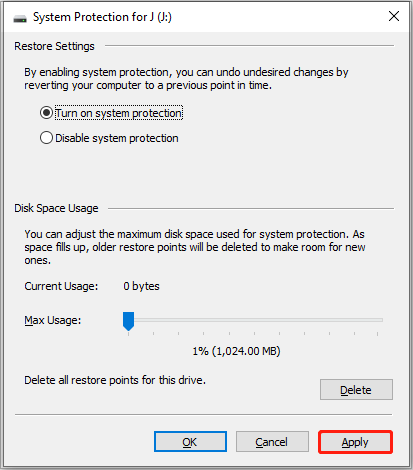This screenshot has width=413, height=470.
Task: Select the Turn on system protection radio button
Action: pos(46,113)
